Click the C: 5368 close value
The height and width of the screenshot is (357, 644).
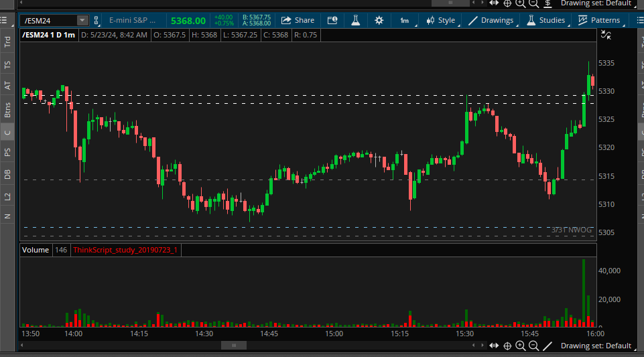275,35
